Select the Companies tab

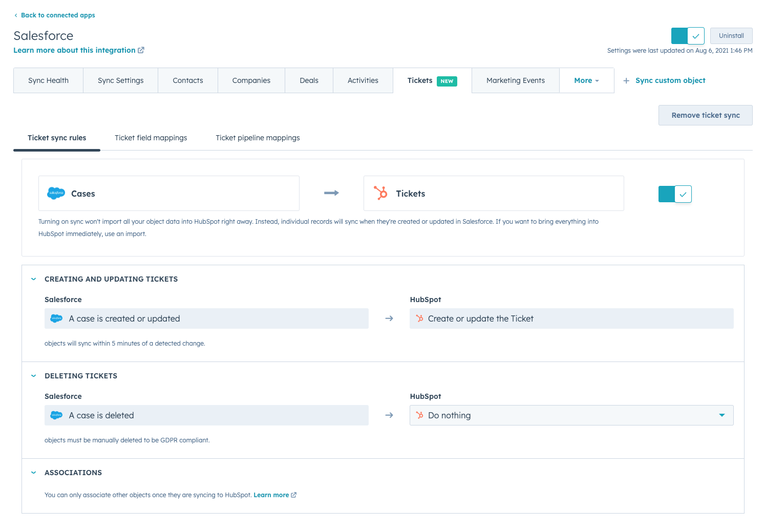[x=251, y=80]
